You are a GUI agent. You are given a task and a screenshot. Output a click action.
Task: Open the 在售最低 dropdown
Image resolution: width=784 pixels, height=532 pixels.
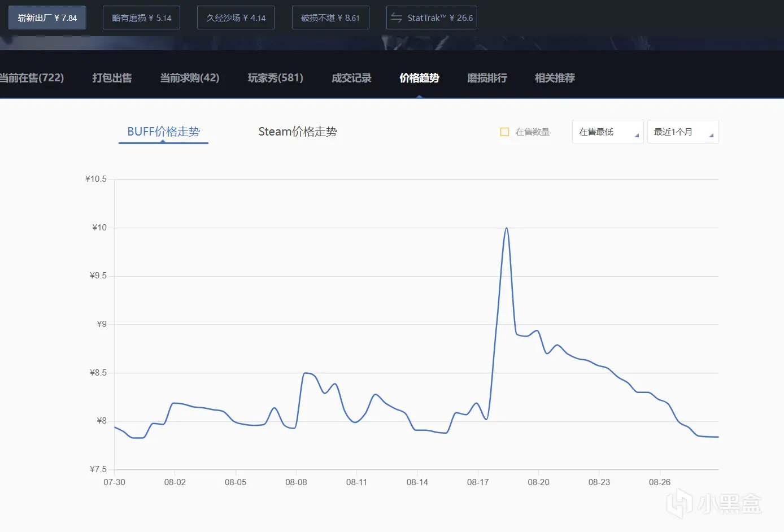pos(608,132)
